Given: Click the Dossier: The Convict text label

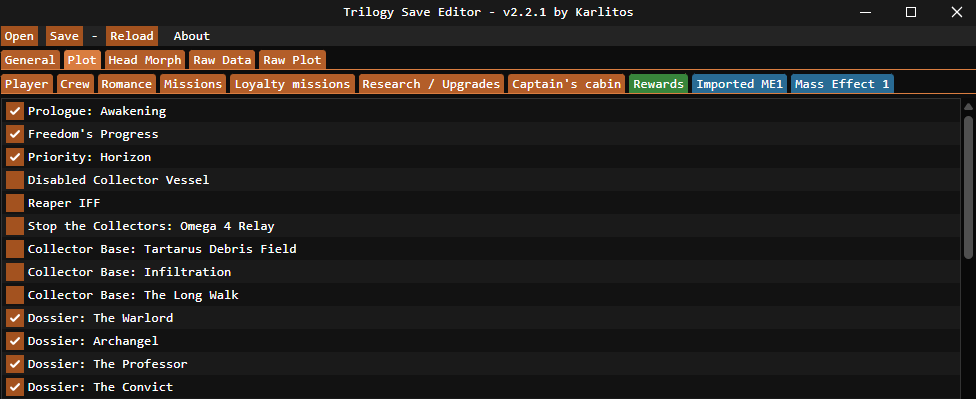Looking at the screenshot, I should 100,387.
